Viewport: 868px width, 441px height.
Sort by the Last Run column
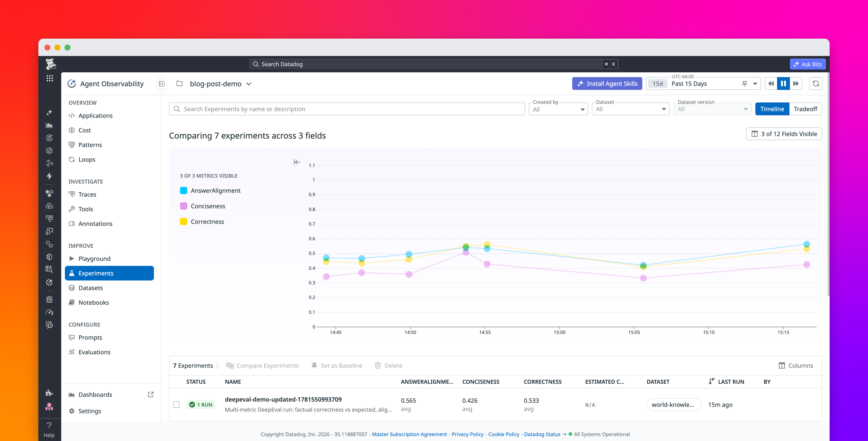click(726, 382)
